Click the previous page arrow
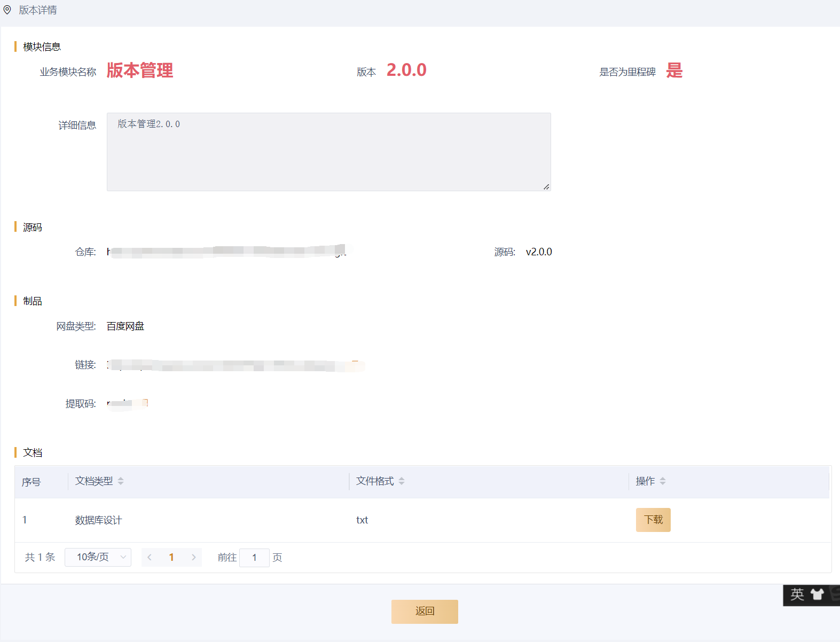840x642 pixels. point(150,557)
